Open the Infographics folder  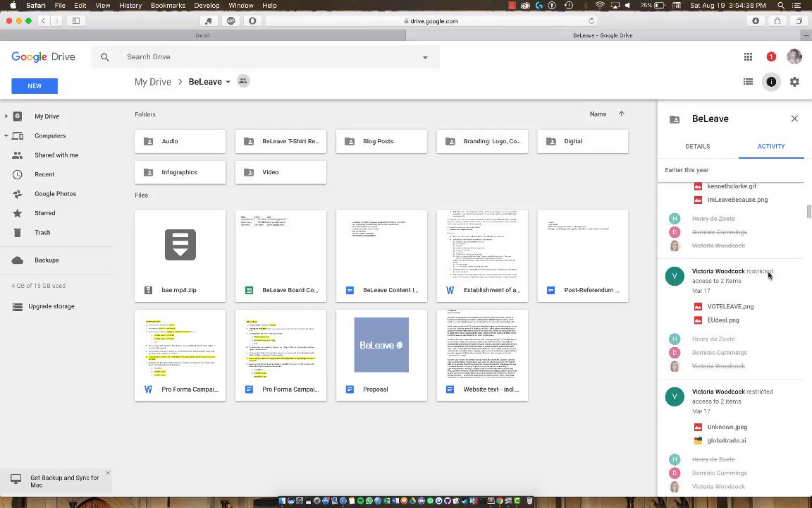pyautogui.click(x=180, y=172)
